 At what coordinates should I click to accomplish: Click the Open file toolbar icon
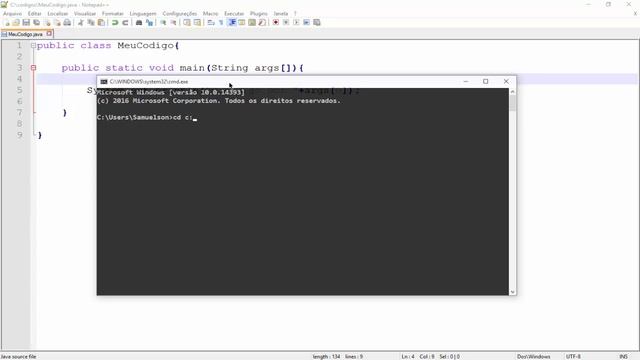click(x=16, y=22)
